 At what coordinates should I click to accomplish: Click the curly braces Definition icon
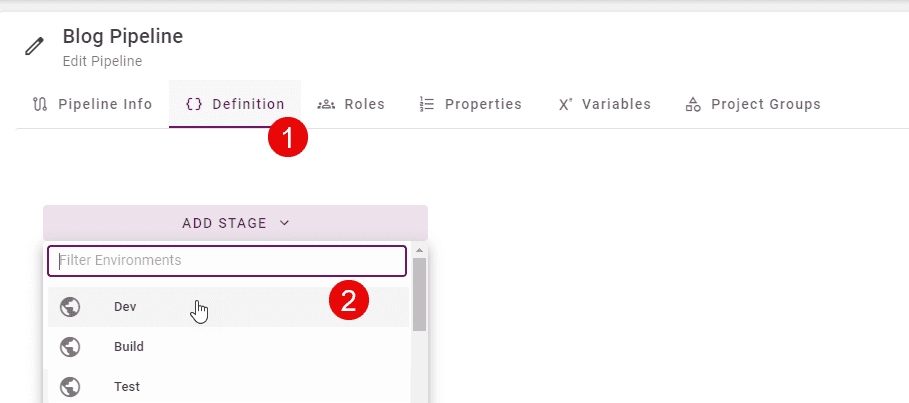[194, 104]
